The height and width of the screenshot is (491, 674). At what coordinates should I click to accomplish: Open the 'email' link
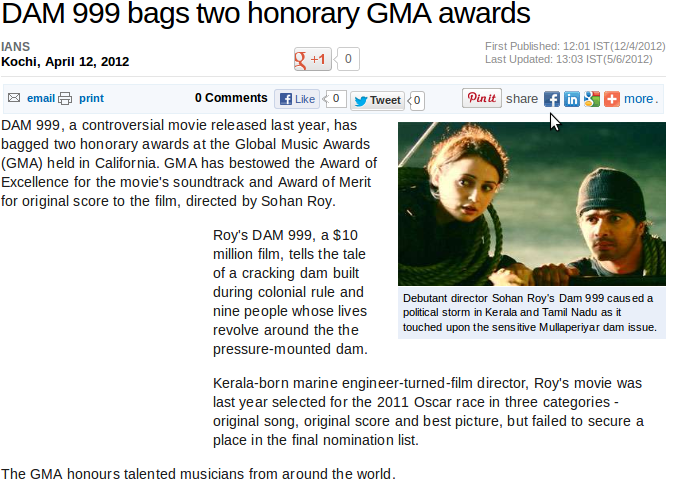pyautogui.click(x=41, y=99)
